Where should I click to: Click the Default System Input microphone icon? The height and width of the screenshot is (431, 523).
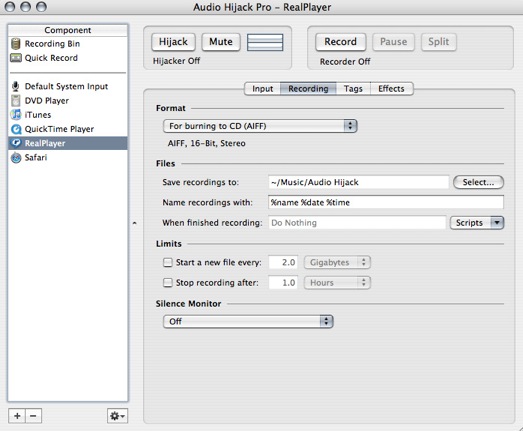coord(15,86)
